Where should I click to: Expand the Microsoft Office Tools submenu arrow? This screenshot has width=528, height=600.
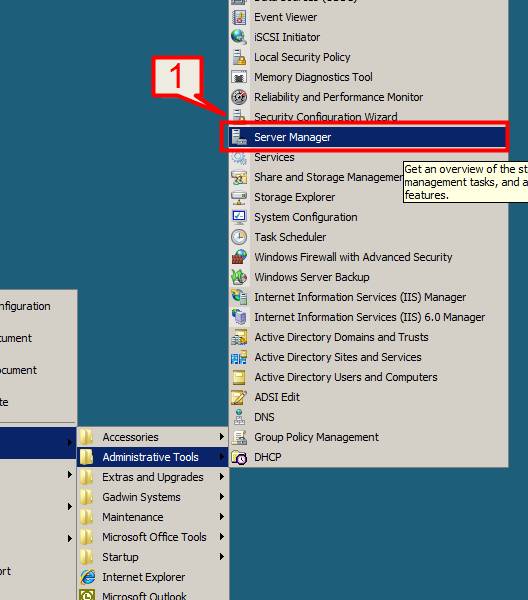(x=222, y=537)
